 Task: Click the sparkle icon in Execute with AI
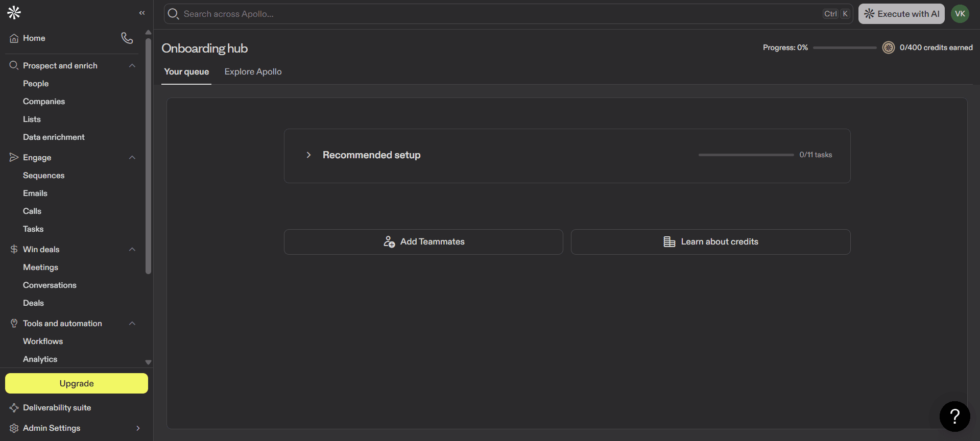click(869, 14)
